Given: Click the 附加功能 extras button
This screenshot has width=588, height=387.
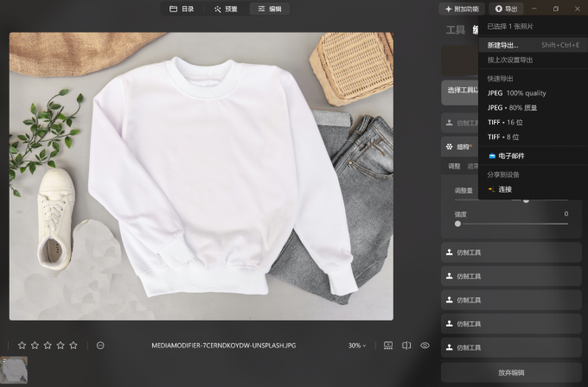Looking at the screenshot, I should point(461,9).
